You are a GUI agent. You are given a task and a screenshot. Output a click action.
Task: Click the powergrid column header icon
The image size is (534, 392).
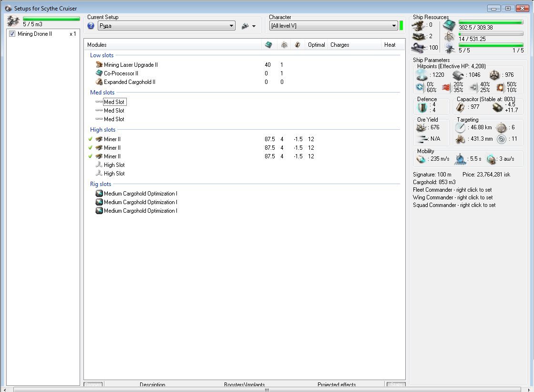(x=284, y=45)
